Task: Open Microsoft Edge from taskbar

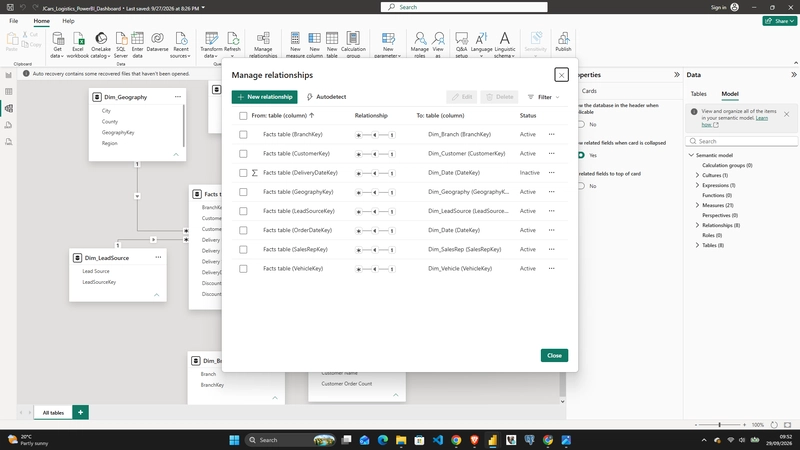Action: click(383, 440)
